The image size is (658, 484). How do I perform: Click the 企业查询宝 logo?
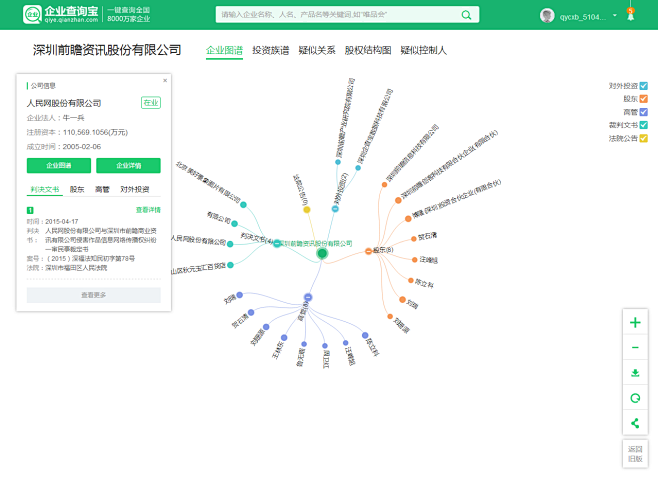click(61, 14)
